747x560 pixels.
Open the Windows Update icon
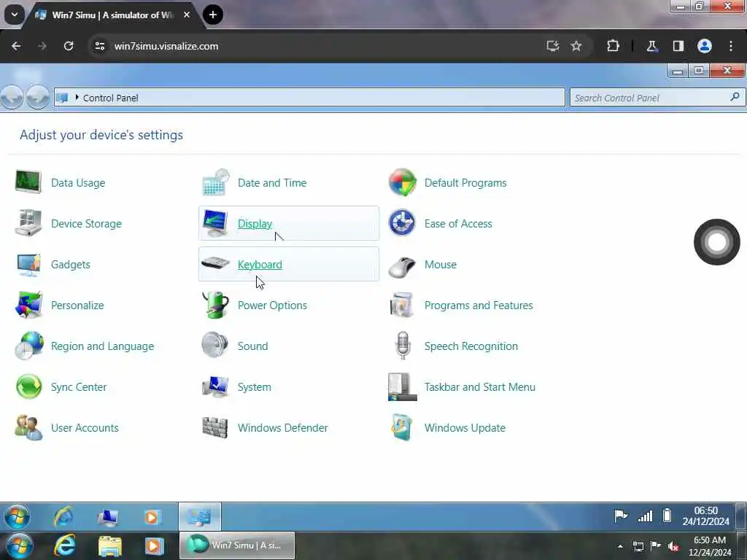pos(402,427)
